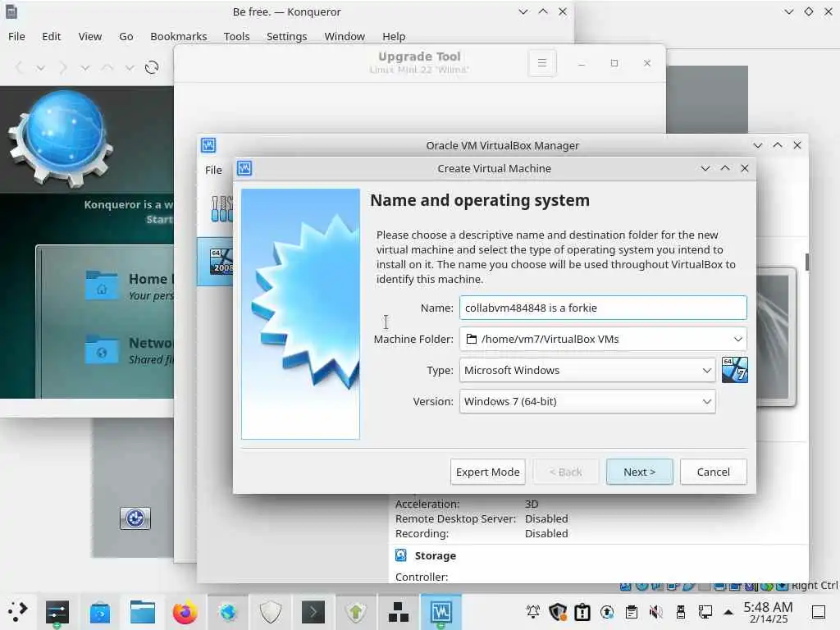Switch to VirtualBox in the taskbar
This screenshot has height=630, width=840.
tap(441, 612)
